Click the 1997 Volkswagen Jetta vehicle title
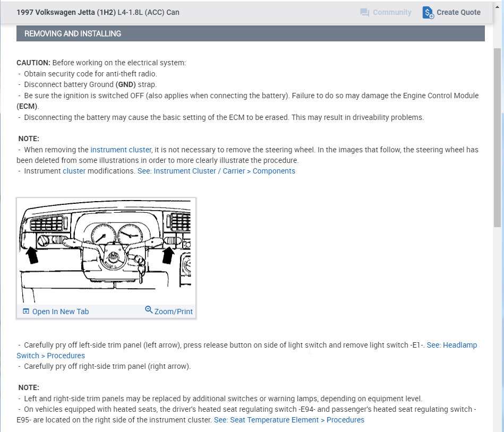Screen dimensions: 504x432 click(x=98, y=12)
